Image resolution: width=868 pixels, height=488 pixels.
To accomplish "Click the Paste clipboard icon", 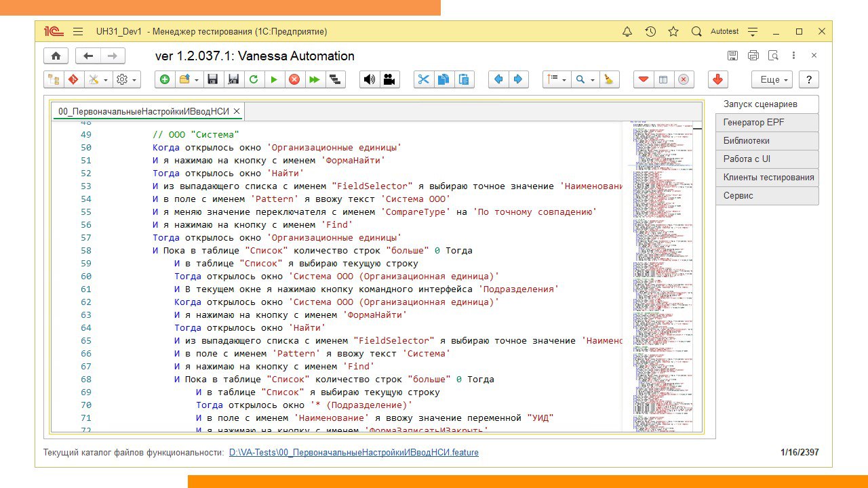I will pyautogui.click(x=464, y=79).
